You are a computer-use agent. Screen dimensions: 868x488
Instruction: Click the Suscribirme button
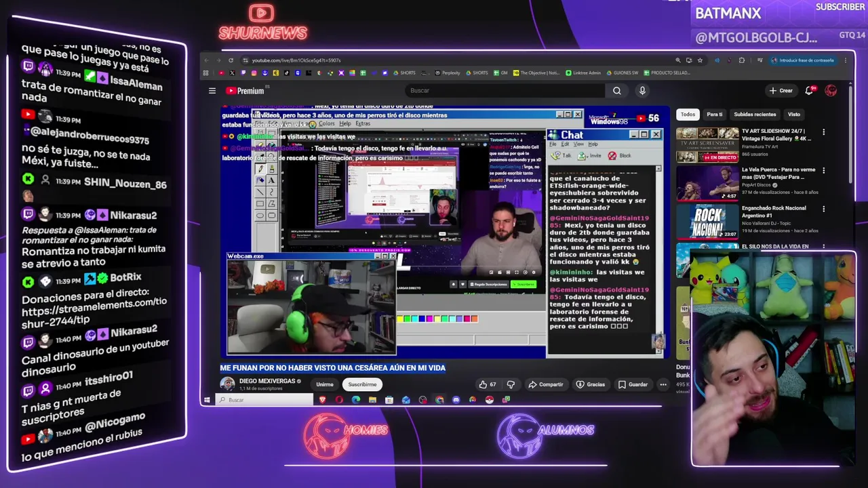362,384
